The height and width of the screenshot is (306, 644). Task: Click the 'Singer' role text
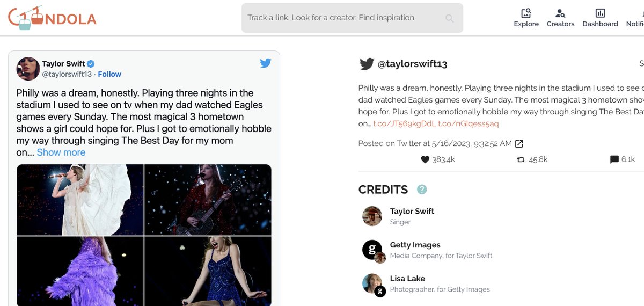pos(400,222)
